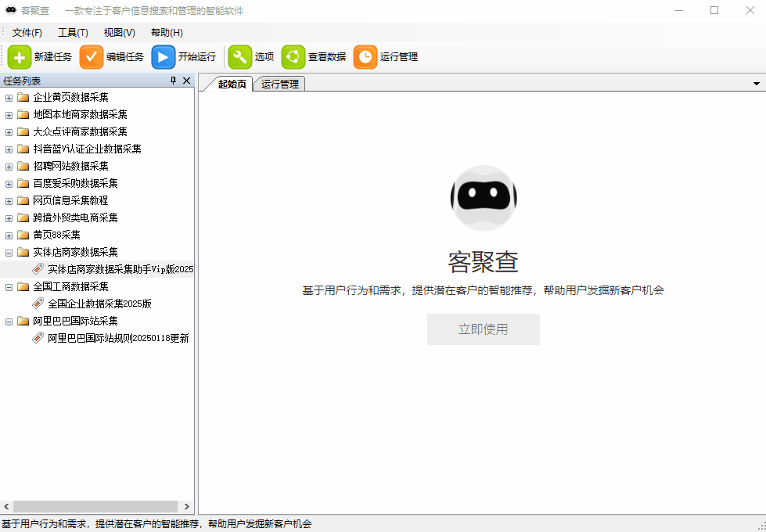766x532 pixels.
Task: Select the 企业黄页数据采集 folder label
Action: tap(71, 97)
